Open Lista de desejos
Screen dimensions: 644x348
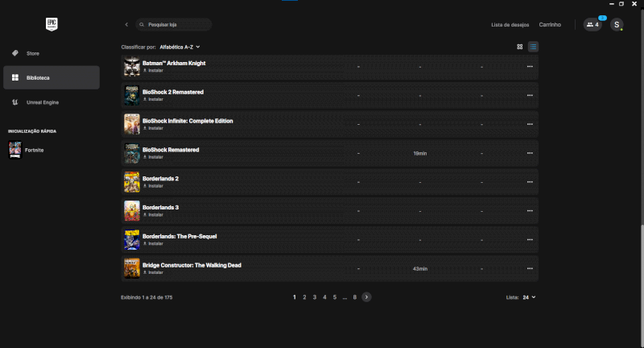[x=510, y=25]
